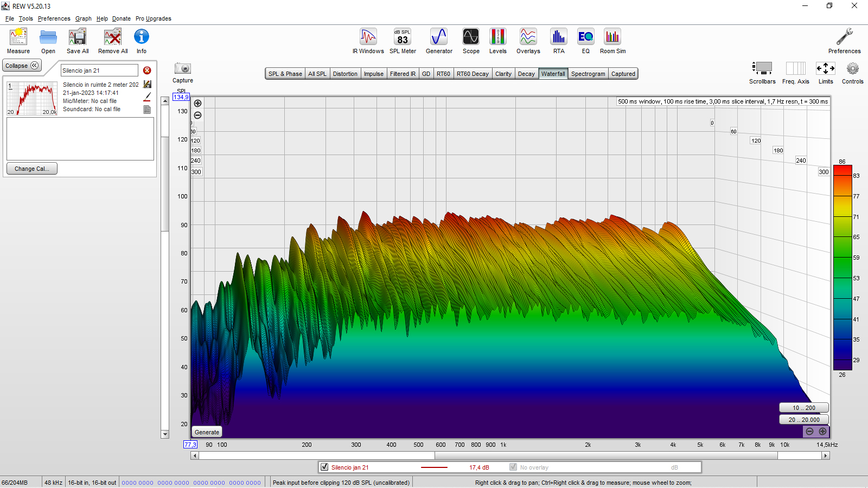Screen dimensions: 868x488
Task: Zoom out horizontal axis bottom-right minus icon
Action: tap(809, 432)
